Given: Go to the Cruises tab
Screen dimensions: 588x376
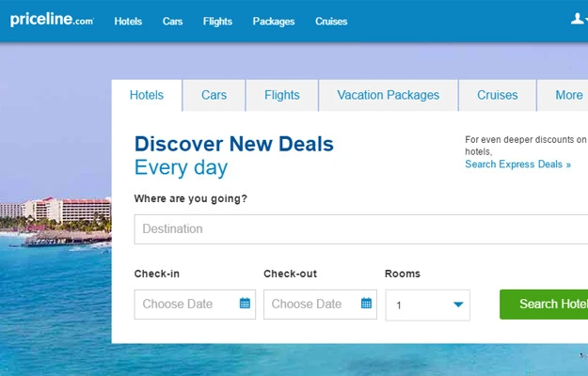Looking at the screenshot, I should (497, 95).
